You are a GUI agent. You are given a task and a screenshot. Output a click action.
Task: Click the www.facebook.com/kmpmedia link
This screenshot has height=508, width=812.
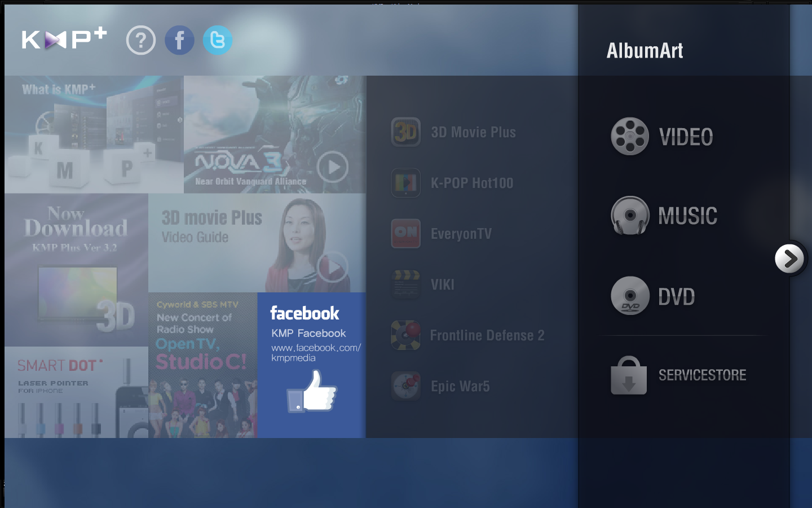click(316, 353)
